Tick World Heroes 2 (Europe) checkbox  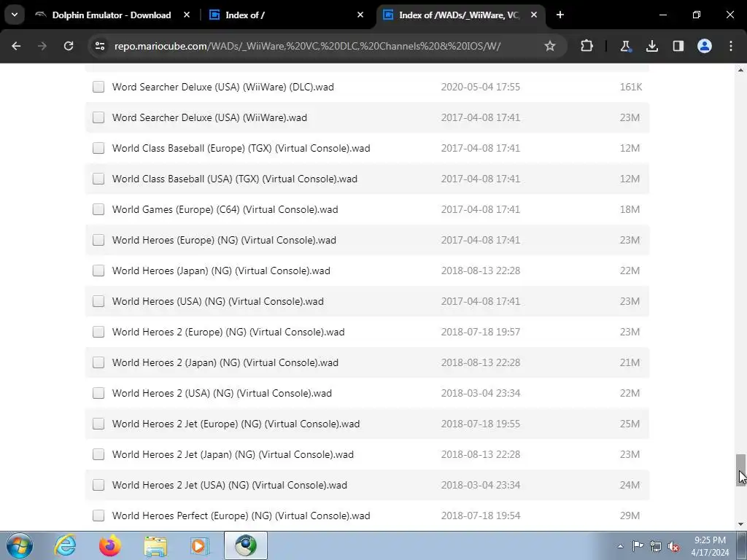[98, 332]
